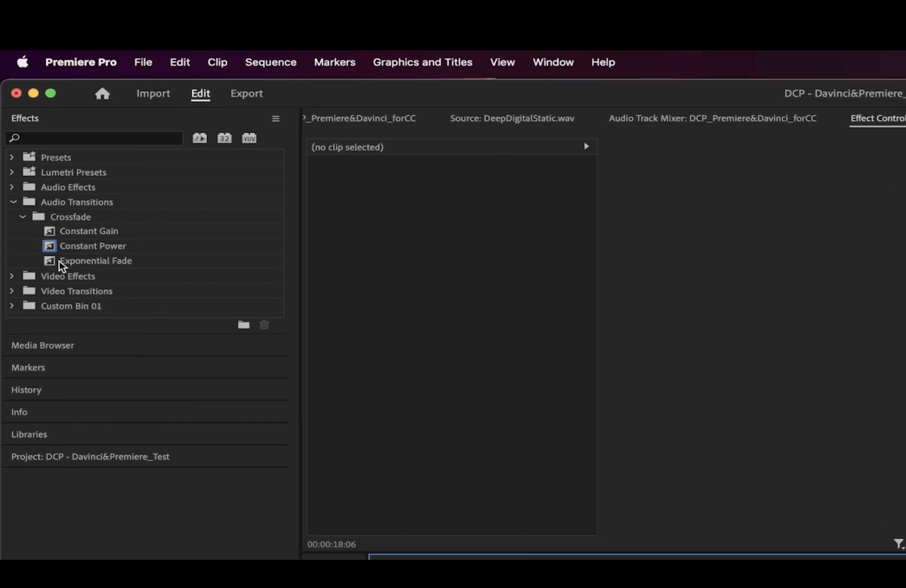Show timeline view arrow in Effect Controls
Screen dimensions: 906x588
pyautogui.click(x=586, y=146)
